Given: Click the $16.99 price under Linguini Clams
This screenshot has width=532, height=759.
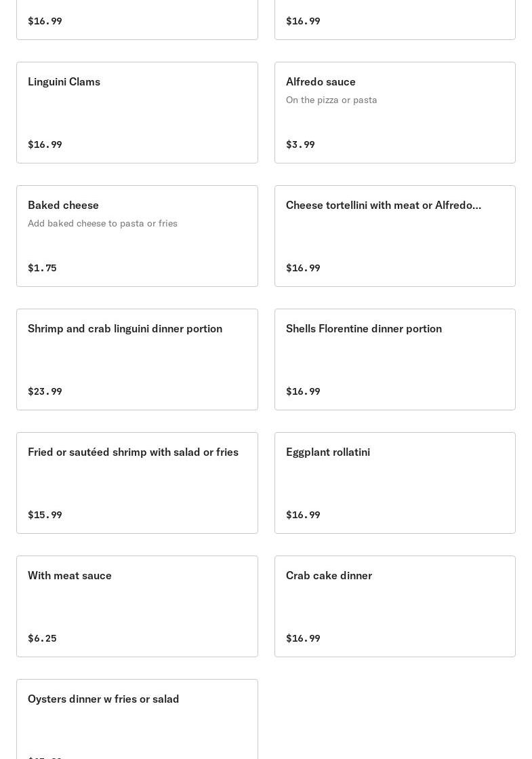Looking at the screenshot, I should [x=45, y=144].
